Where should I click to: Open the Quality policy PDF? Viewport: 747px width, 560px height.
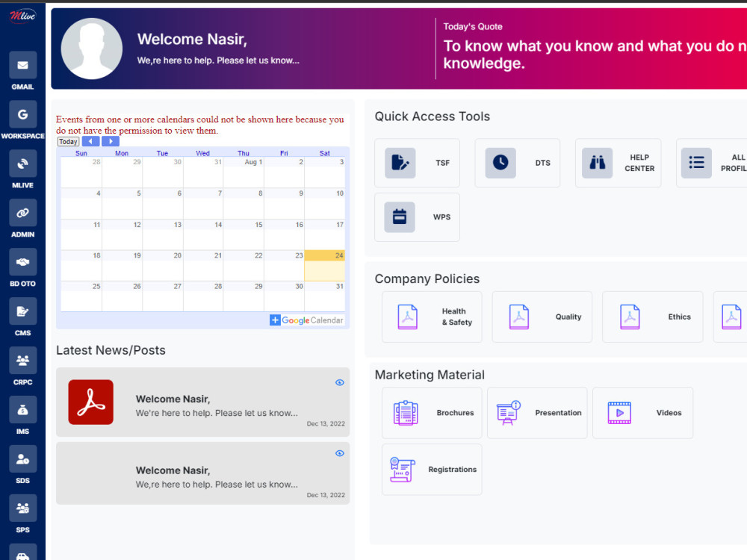pyautogui.click(x=542, y=317)
